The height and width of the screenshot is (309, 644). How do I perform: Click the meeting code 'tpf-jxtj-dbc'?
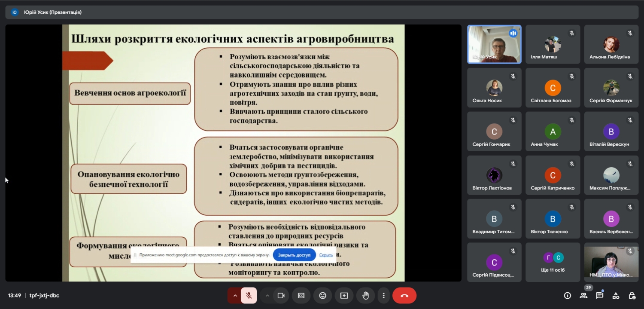coord(44,296)
